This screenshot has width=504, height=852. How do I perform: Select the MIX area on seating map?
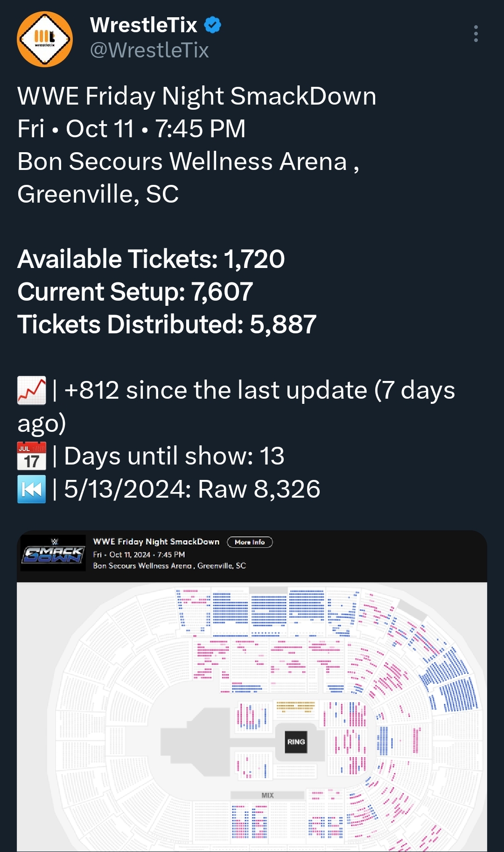coord(267,795)
